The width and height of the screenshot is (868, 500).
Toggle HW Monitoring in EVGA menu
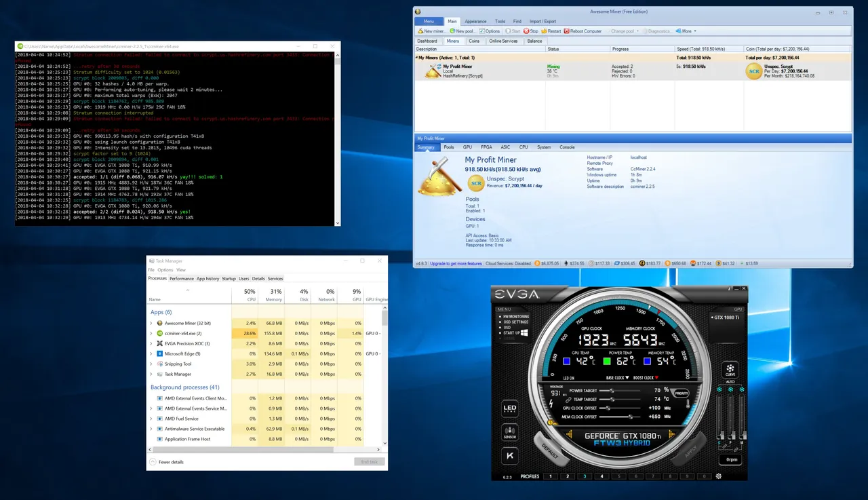(516, 317)
